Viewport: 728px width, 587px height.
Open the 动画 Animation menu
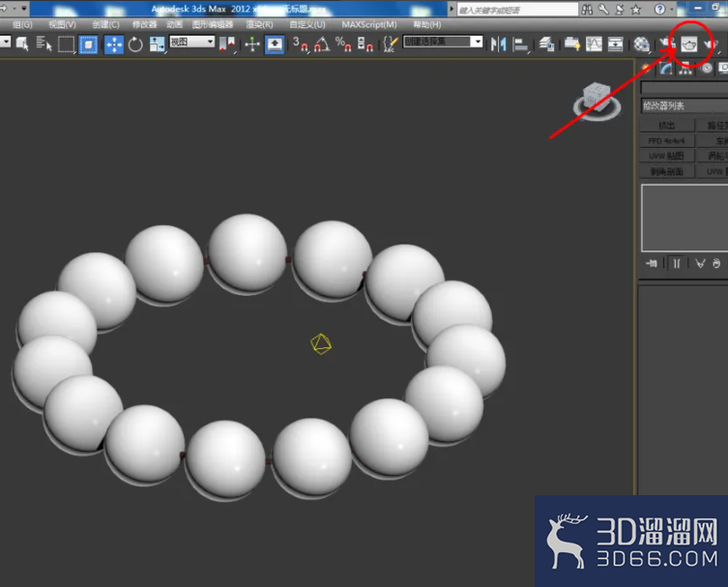click(x=175, y=24)
